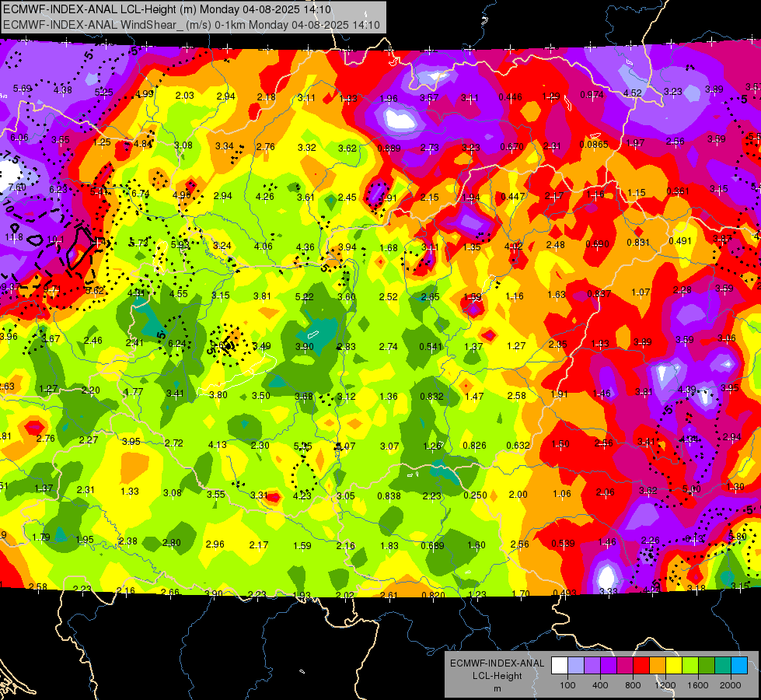The image size is (761, 700).
Task: Click the legend unit label m
Action: [497, 688]
